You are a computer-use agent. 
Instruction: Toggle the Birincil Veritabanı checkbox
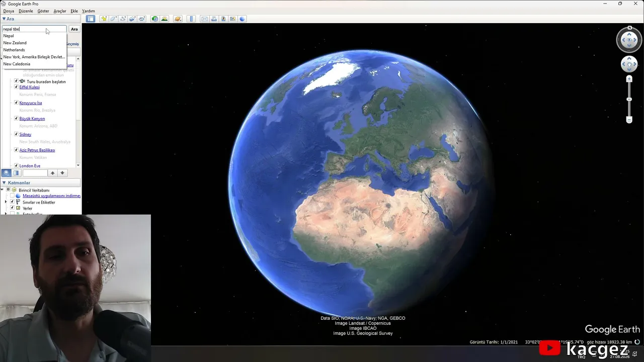[x=8, y=190]
